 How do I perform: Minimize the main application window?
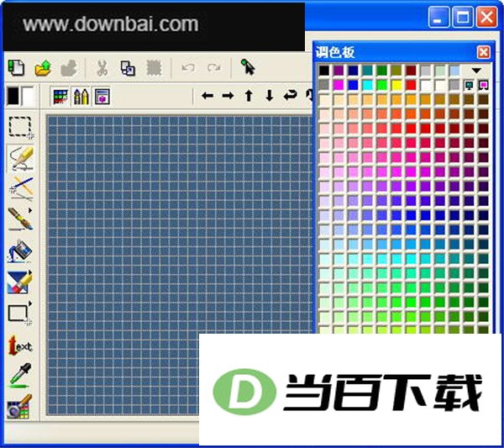(438, 18)
